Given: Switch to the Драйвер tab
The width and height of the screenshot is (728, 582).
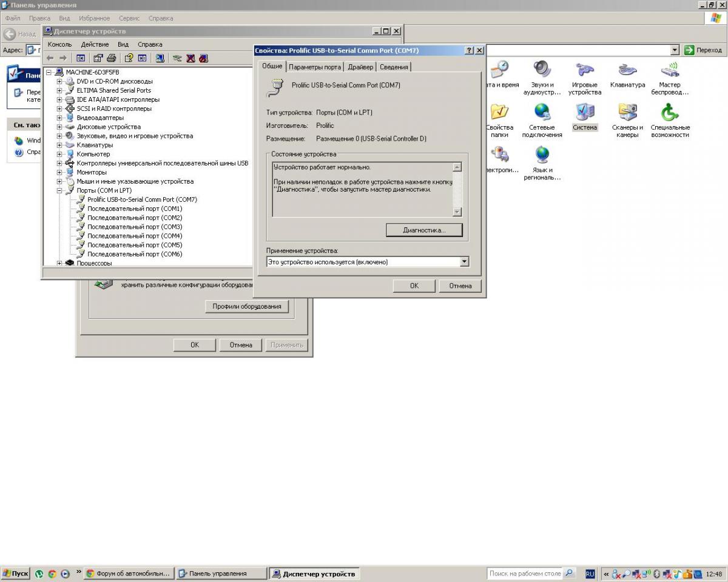Looking at the screenshot, I should pyautogui.click(x=360, y=67).
